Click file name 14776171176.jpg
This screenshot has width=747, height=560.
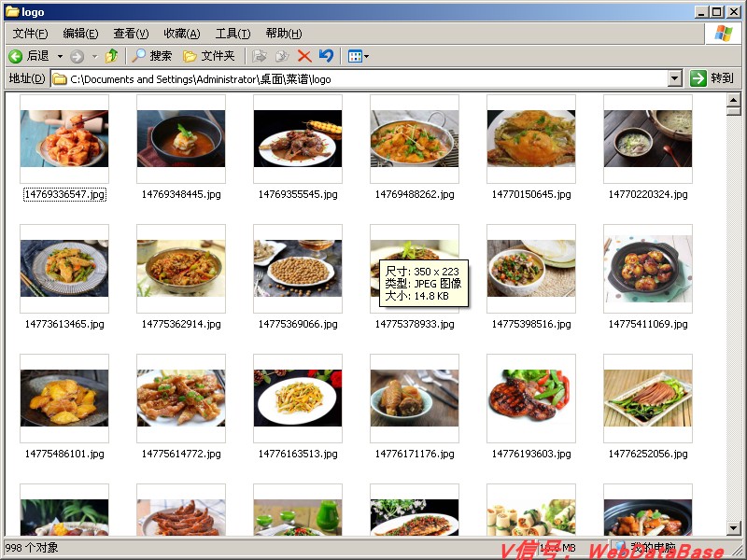pos(415,454)
